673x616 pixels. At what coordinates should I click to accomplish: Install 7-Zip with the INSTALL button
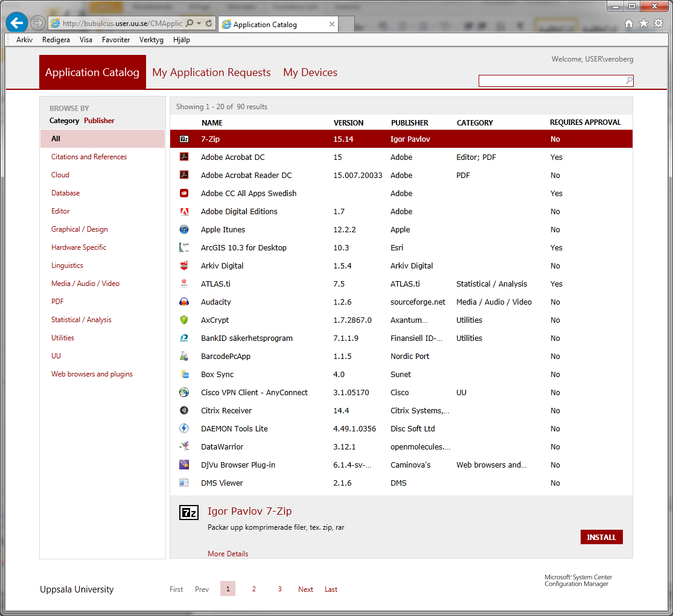pos(601,537)
